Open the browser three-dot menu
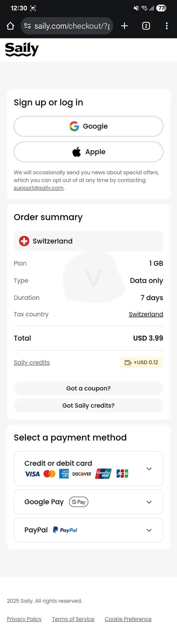Screen dimensions: 177x644 coord(166,26)
